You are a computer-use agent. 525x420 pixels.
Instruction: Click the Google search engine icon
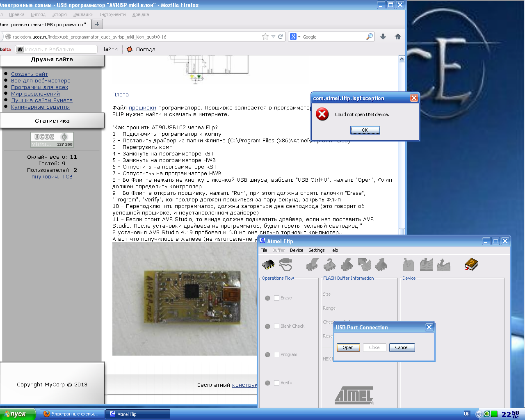pyautogui.click(x=293, y=37)
